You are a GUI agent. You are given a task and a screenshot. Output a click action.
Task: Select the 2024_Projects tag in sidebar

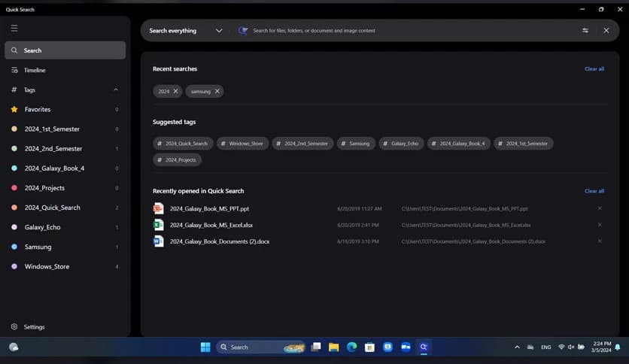point(65,188)
